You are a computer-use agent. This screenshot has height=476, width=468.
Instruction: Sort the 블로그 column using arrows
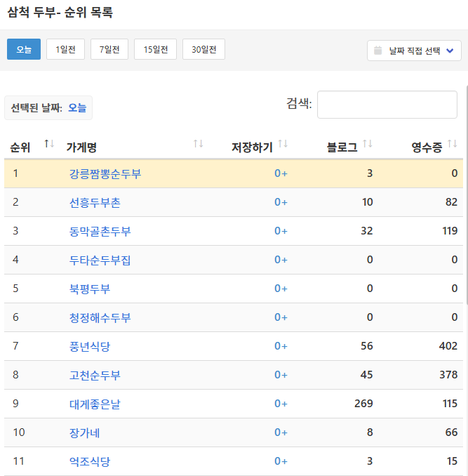click(367, 144)
